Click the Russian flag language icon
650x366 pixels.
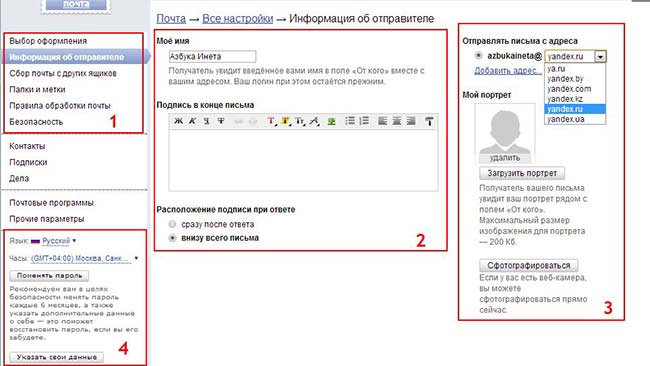[x=35, y=241]
